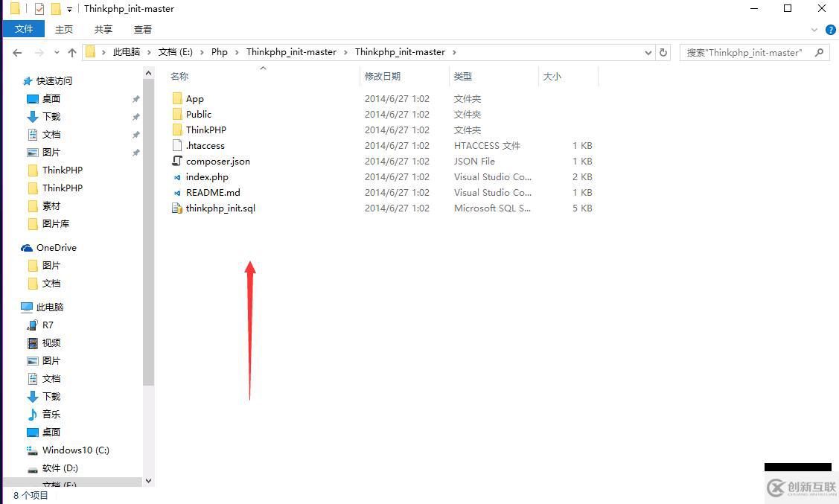Select the index.php file icon

click(x=177, y=176)
